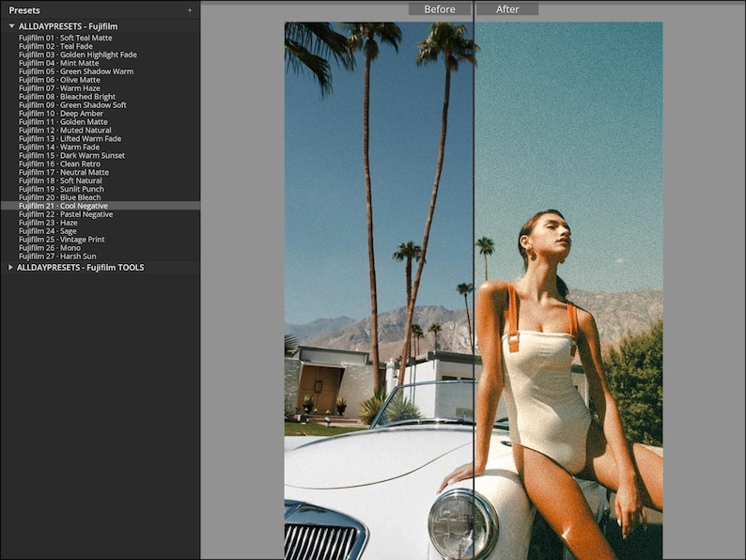Screen dimensions: 746x560
Task: Apply Fujifilm 26 · Mono preset
Action: (x=50, y=248)
